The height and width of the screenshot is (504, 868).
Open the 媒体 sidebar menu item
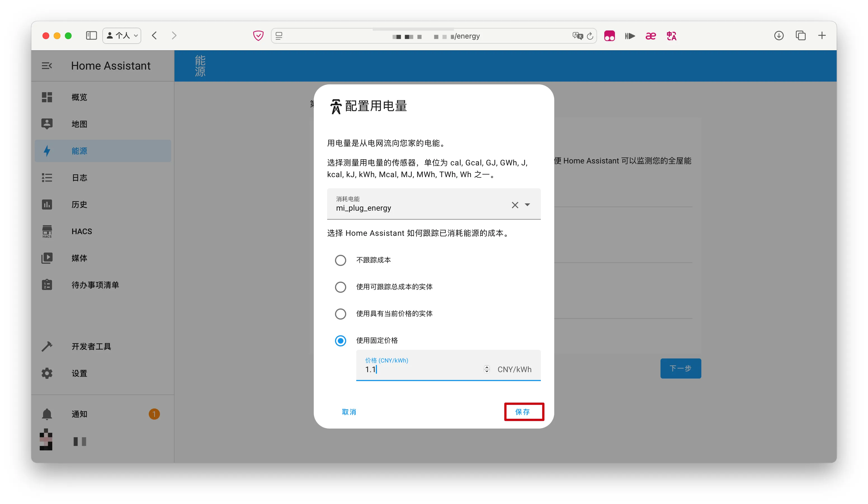tap(103, 258)
